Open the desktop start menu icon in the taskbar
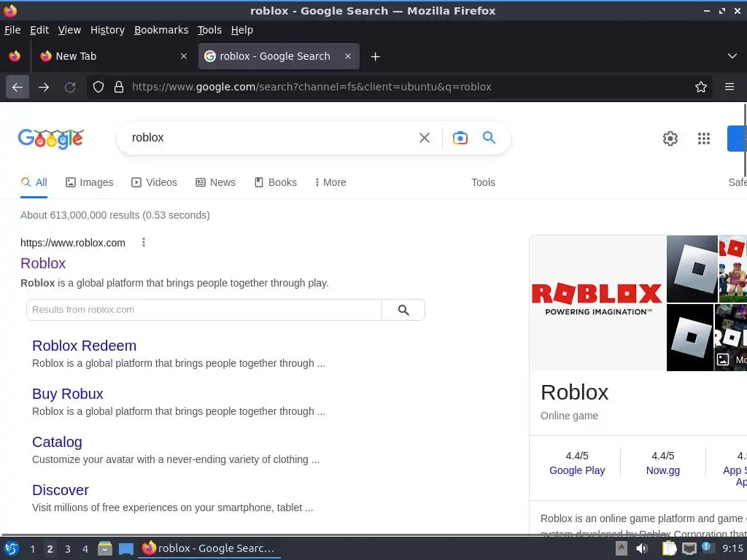The image size is (747, 560). coord(12,548)
